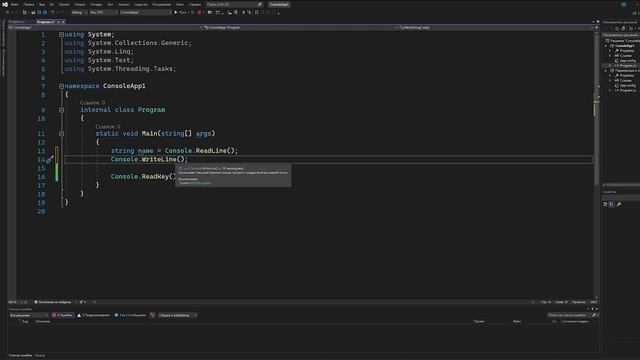Click the filter funnel icon in the error list
Screen dimensions: 640x360
[152, 315]
